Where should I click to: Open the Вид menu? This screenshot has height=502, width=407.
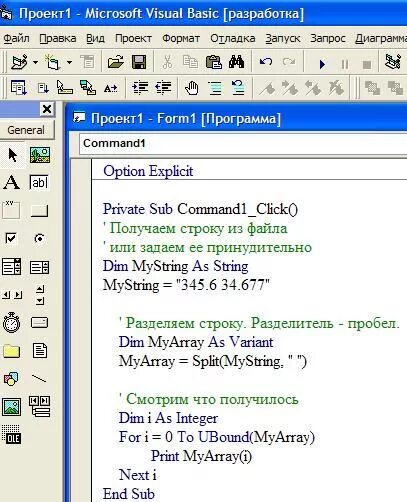coord(95,39)
